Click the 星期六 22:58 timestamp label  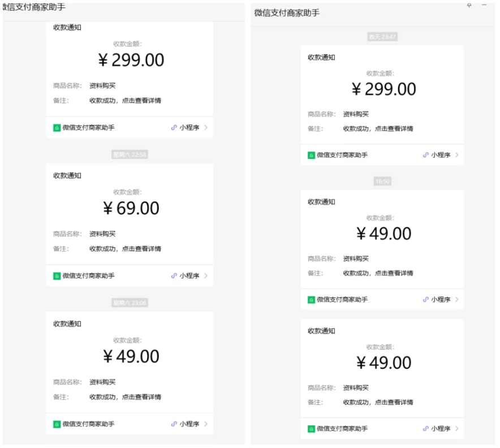[x=130, y=154]
